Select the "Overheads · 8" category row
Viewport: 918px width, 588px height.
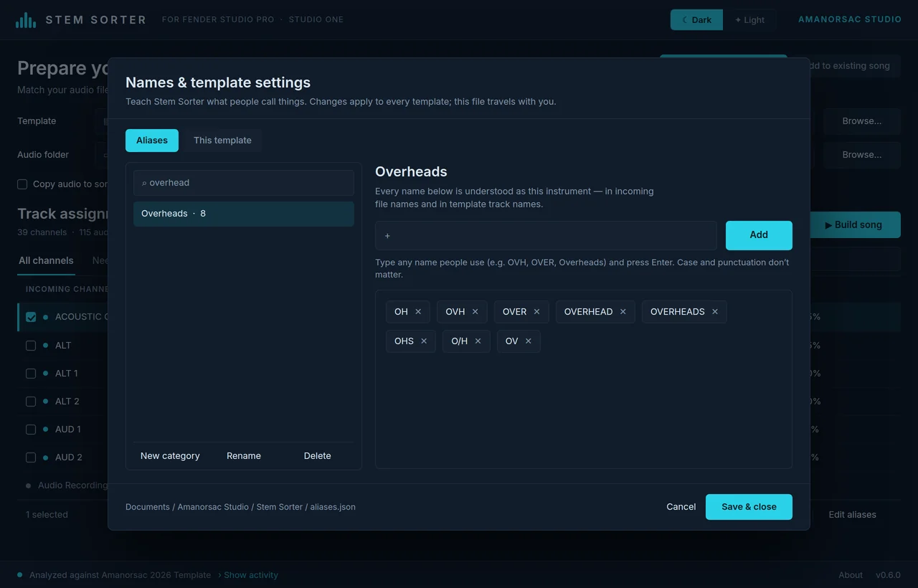tap(244, 214)
